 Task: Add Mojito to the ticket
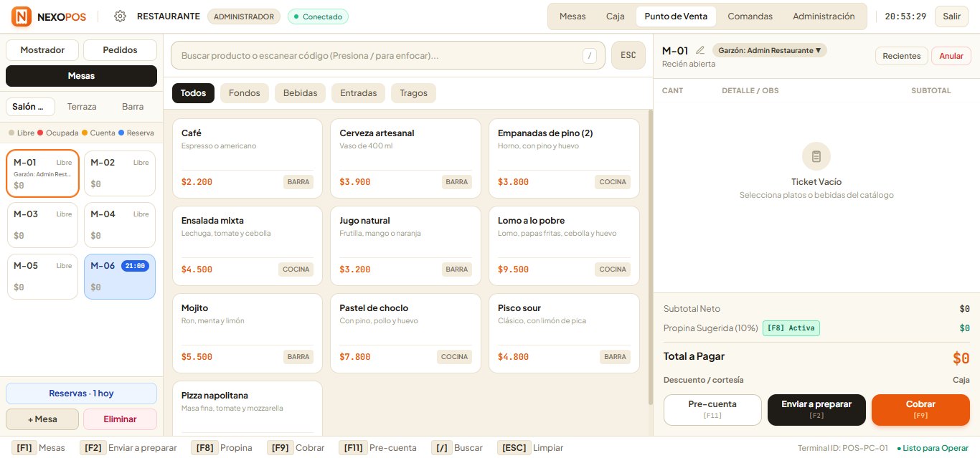[x=248, y=333]
